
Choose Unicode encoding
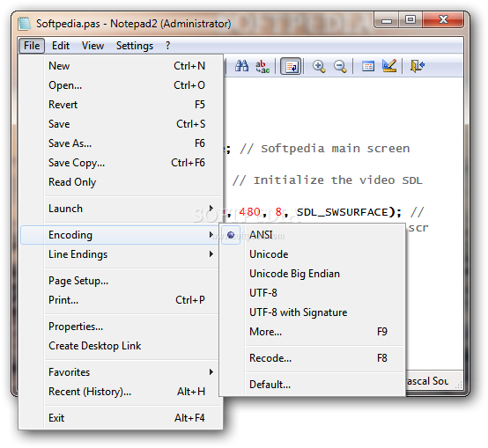pos(313,254)
